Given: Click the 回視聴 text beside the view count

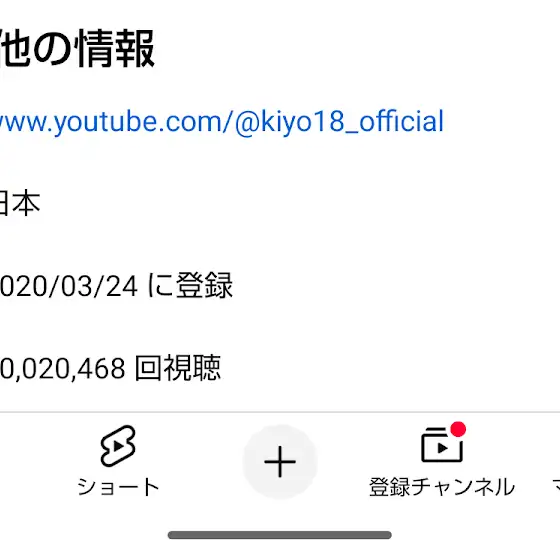Looking at the screenshot, I should click(178, 368).
